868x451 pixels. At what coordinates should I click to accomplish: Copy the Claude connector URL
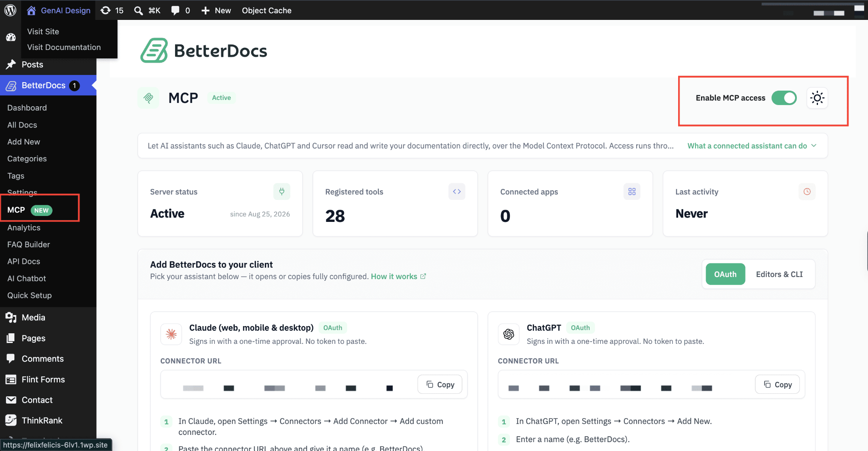pos(440,384)
